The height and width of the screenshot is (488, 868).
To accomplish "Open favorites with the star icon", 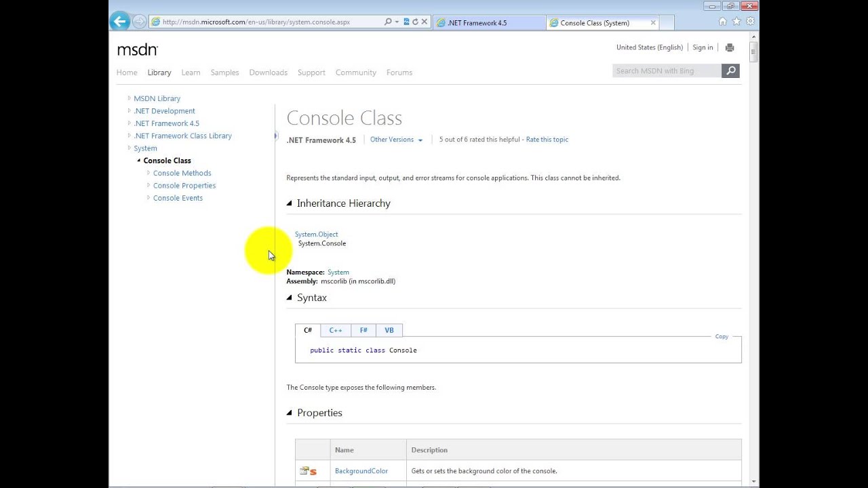I will click(x=736, y=22).
